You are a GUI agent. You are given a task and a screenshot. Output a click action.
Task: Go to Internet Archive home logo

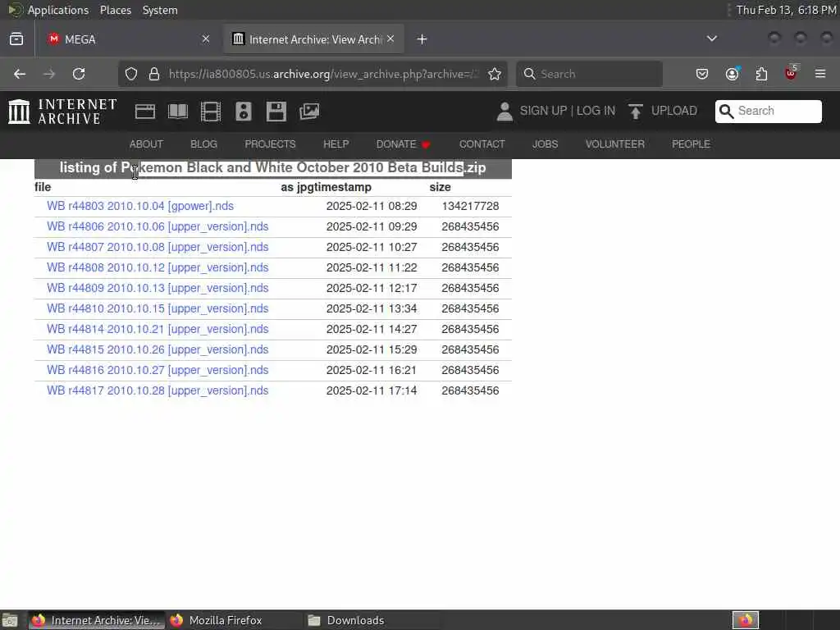[62, 112]
